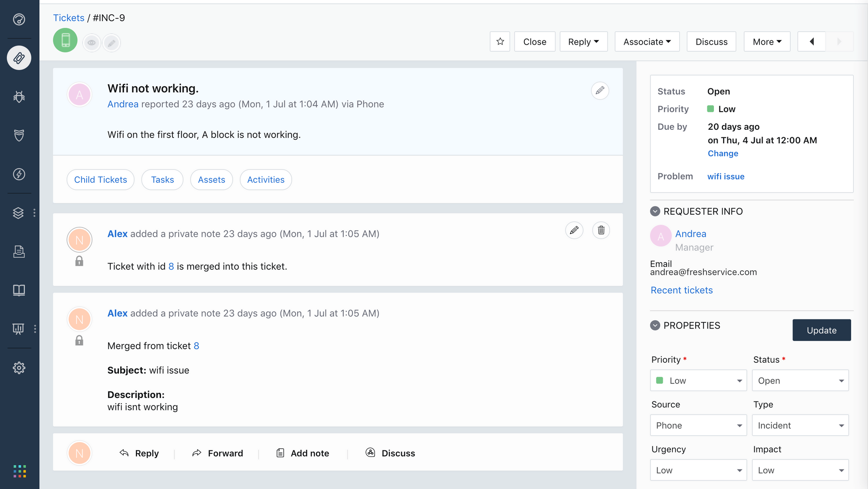Viewport: 868px width, 489px height.
Task: Open the Priority dropdown under Properties
Action: click(698, 381)
